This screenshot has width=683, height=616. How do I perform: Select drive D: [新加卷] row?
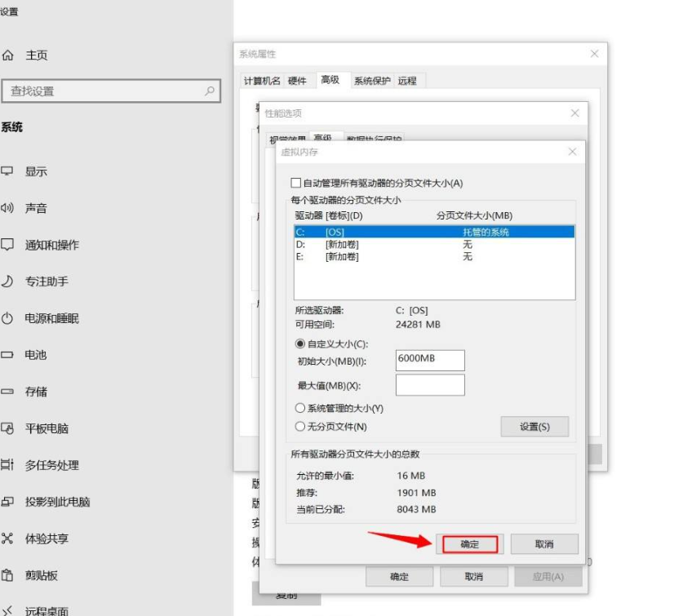point(434,245)
